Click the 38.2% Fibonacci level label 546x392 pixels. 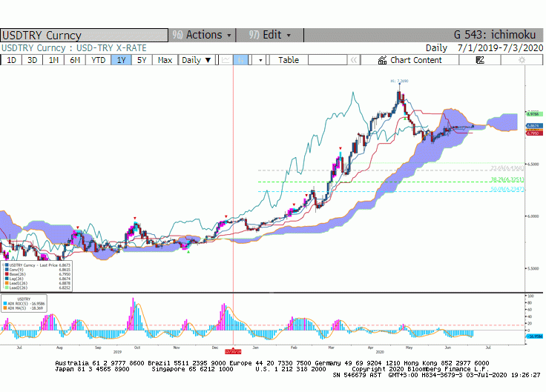507,179
